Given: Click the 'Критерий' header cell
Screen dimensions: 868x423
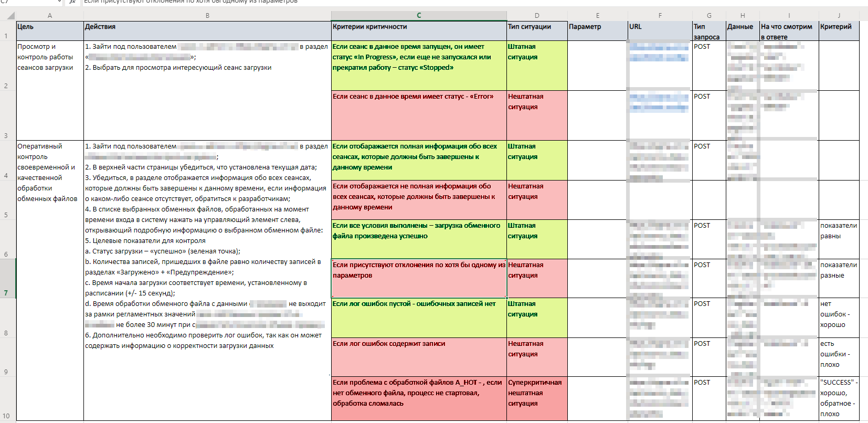Looking at the screenshot, I should [x=839, y=31].
